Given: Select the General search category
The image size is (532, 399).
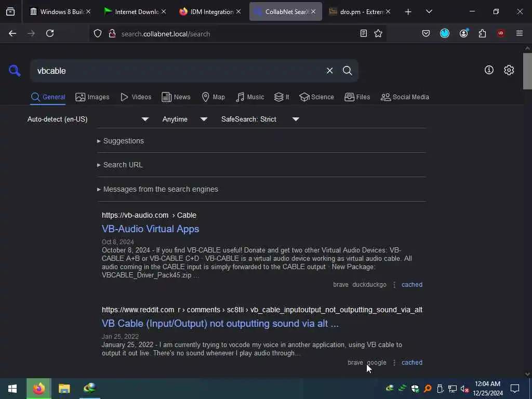Looking at the screenshot, I should pyautogui.click(x=48, y=97).
